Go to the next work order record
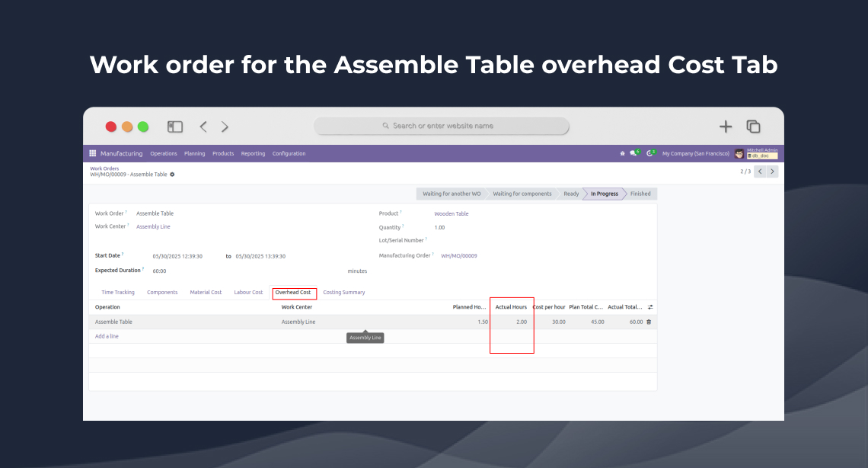 (772, 171)
